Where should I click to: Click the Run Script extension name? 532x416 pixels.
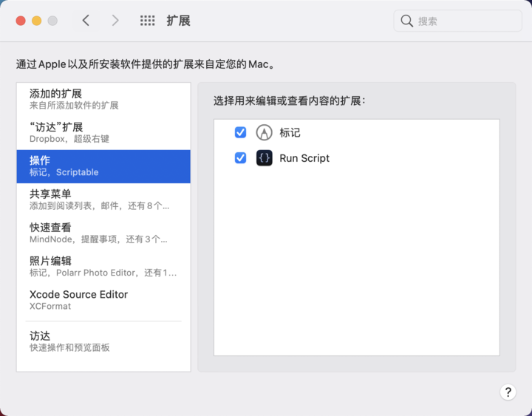(304, 158)
